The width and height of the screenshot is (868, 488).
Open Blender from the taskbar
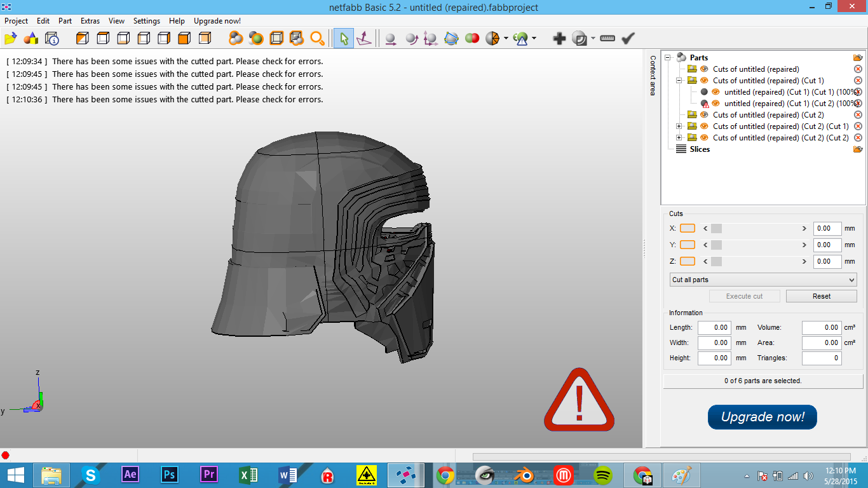pos(524,475)
